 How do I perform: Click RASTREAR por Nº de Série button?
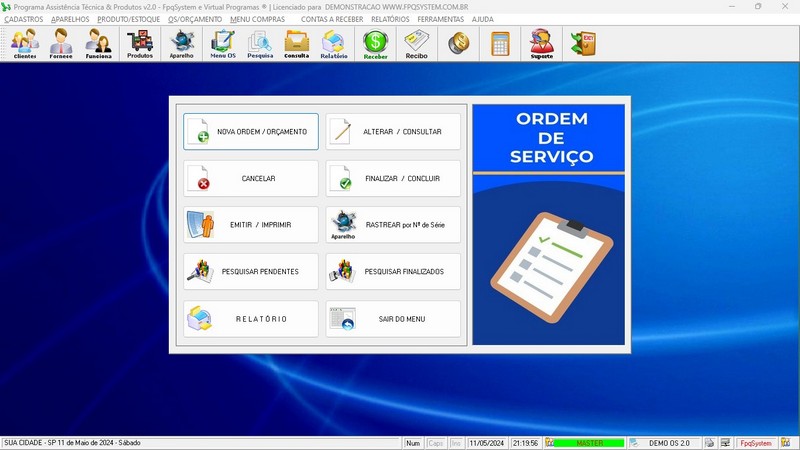pos(393,225)
